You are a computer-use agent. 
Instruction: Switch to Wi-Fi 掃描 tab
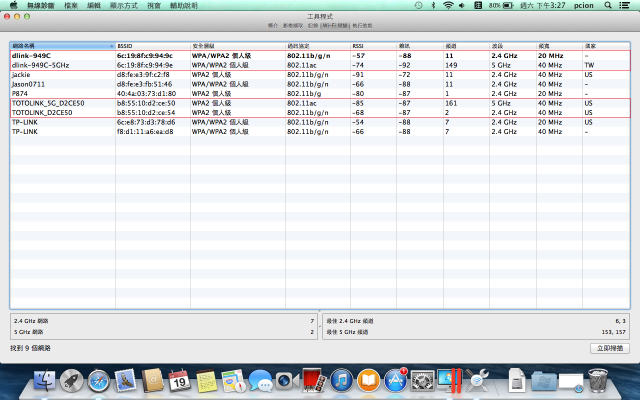click(335, 25)
